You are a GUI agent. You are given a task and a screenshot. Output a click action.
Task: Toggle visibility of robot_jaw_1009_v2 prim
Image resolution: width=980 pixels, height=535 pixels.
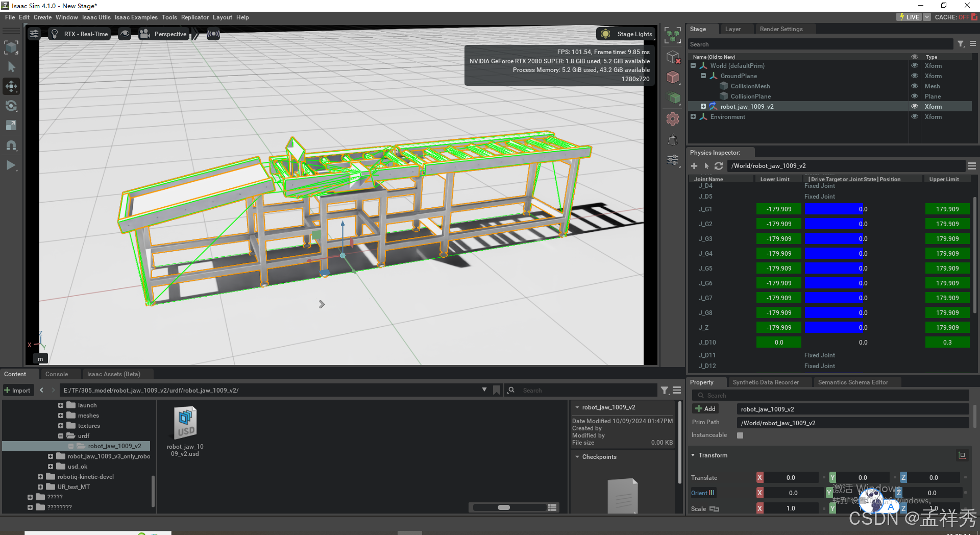tap(915, 106)
